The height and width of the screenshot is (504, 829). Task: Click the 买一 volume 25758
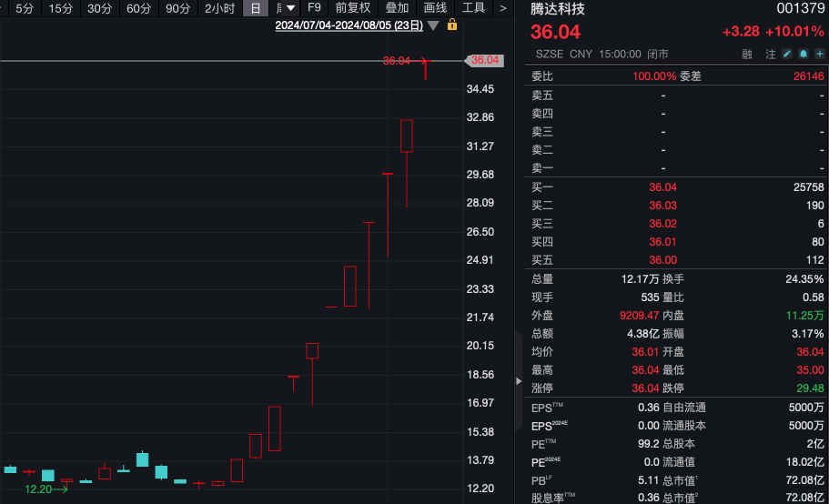pos(808,187)
